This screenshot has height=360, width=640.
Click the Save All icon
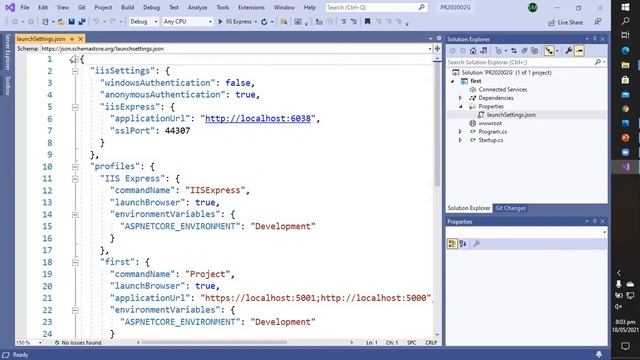coord(82,22)
